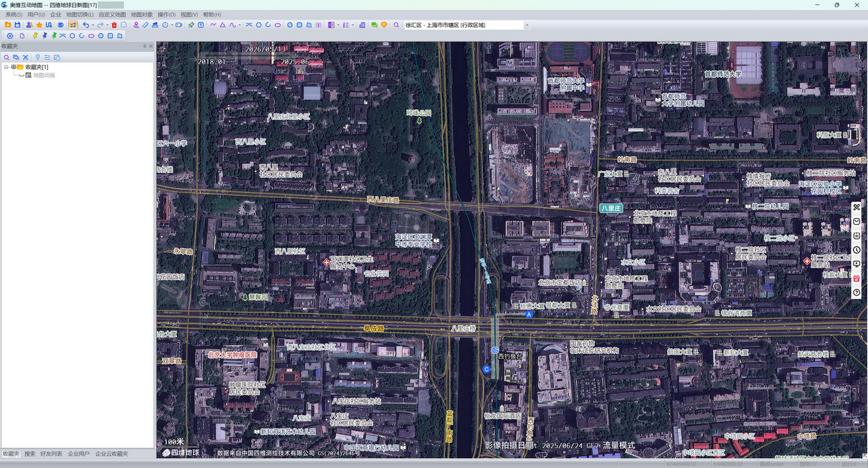Open the location search box dropdown arrow
Screen dimensions: 868x468
point(527,25)
